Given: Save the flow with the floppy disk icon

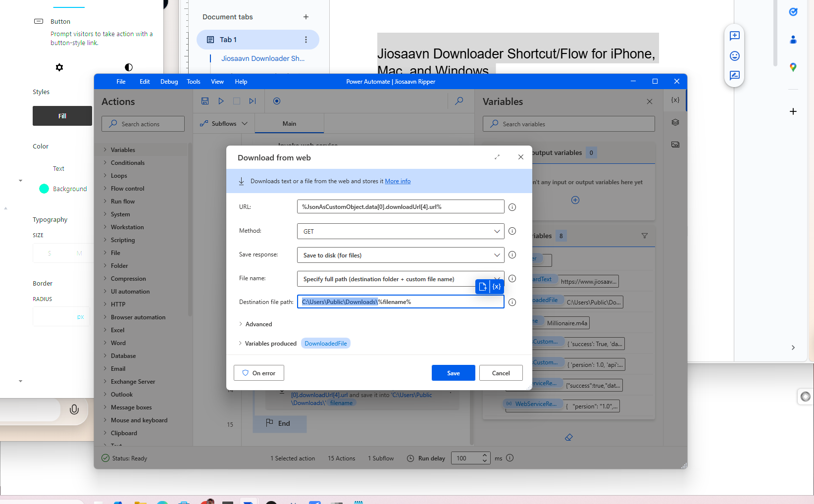Looking at the screenshot, I should point(205,101).
